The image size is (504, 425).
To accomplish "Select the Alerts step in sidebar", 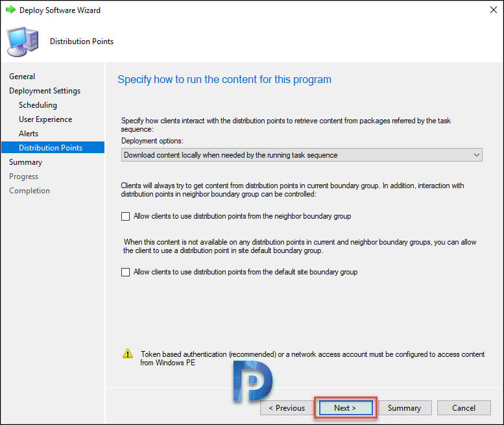I will tap(29, 134).
